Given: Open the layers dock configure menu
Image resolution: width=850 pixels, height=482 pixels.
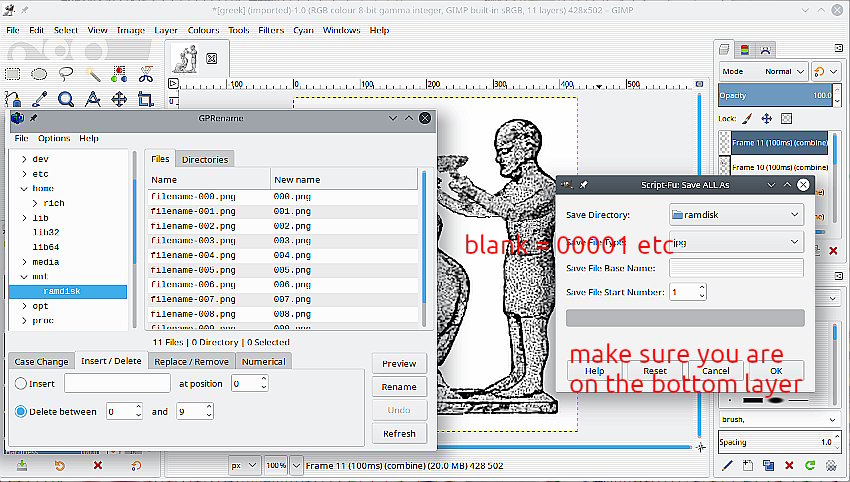Looking at the screenshot, I should pyautogui.click(x=839, y=48).
